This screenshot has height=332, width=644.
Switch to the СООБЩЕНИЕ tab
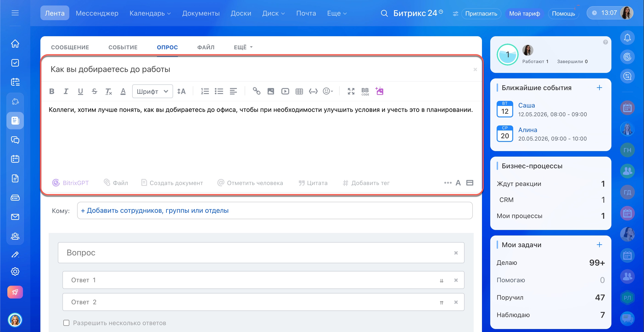point(70,47)
